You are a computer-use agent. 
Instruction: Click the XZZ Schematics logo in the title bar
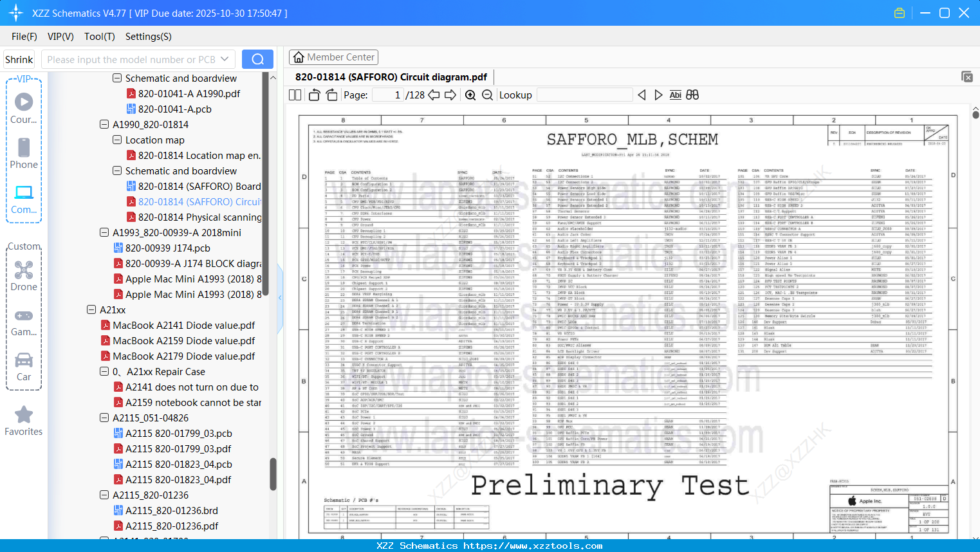click(16, 13)
